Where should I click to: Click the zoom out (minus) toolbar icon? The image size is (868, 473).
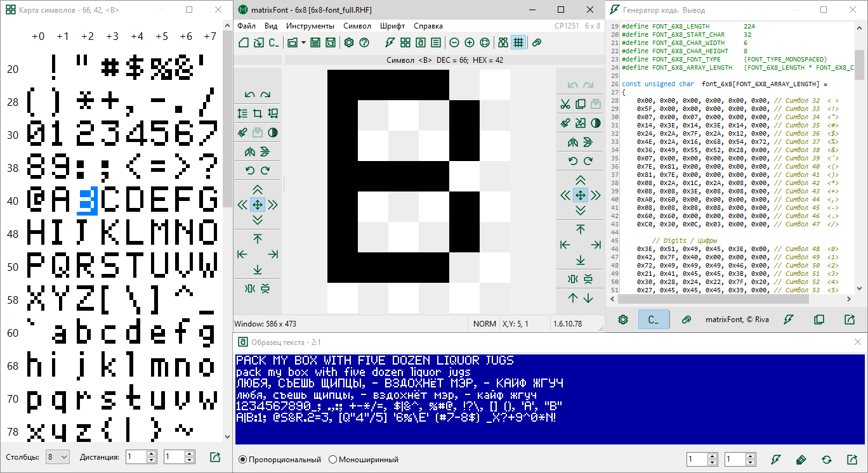[454, 42]
